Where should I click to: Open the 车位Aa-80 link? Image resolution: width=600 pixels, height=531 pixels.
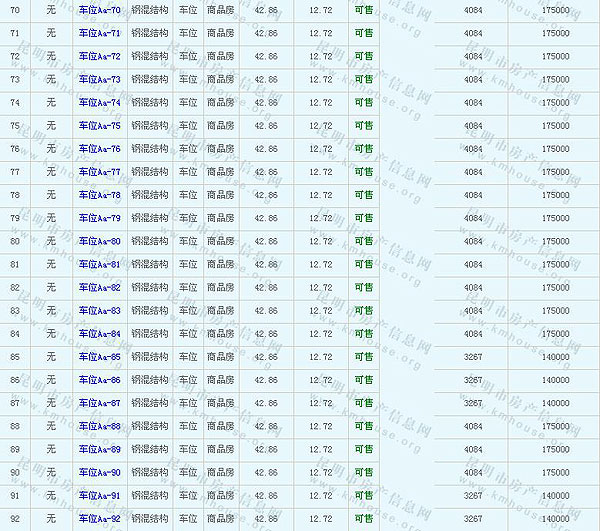[99, 241]
